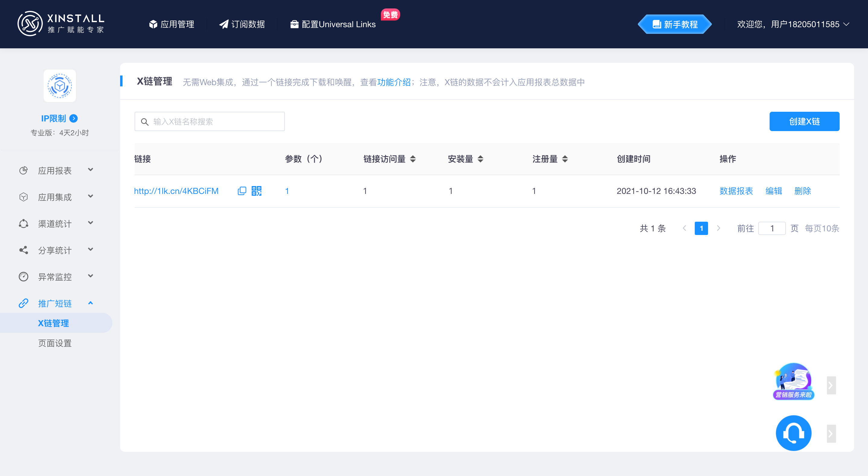Click the IP限制 app name

(53, 118)
